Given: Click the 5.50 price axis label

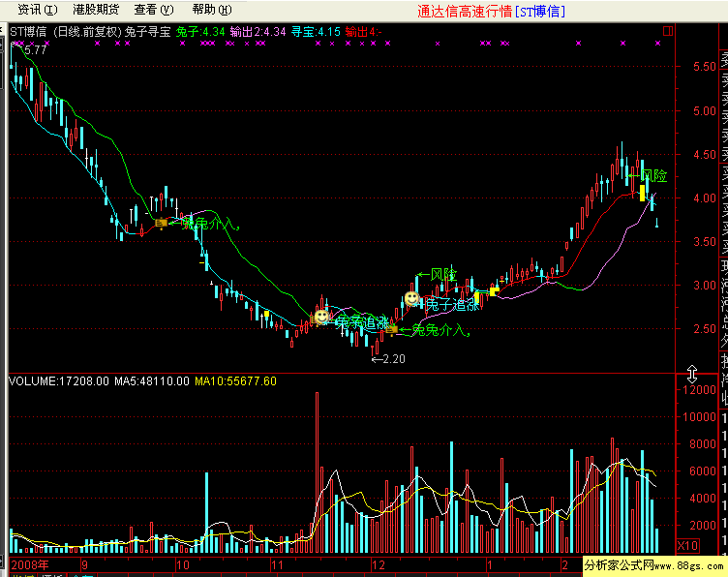Looking at the screenshot, I should click(705, 67).
